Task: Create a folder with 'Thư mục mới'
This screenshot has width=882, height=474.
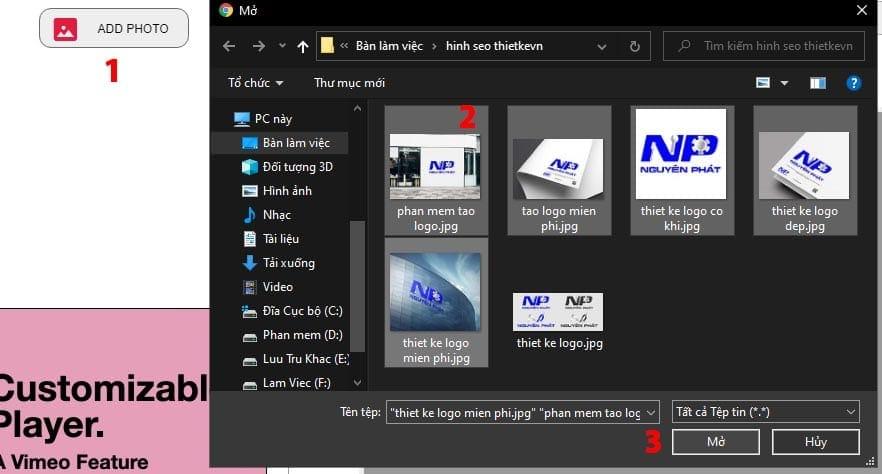Action: (349, 83)
